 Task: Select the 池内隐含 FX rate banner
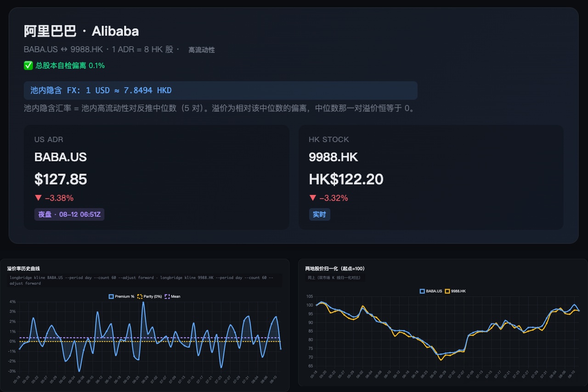coord(220,91)
